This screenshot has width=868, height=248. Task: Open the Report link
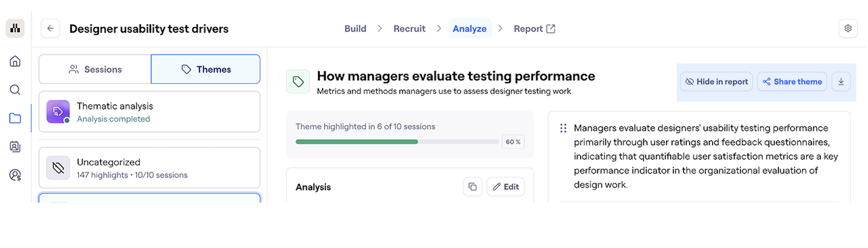(x=534, y=29)
